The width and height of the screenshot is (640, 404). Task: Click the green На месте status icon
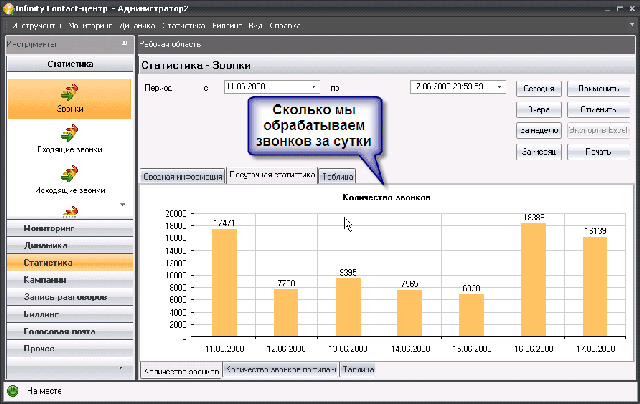pos(13,391)
